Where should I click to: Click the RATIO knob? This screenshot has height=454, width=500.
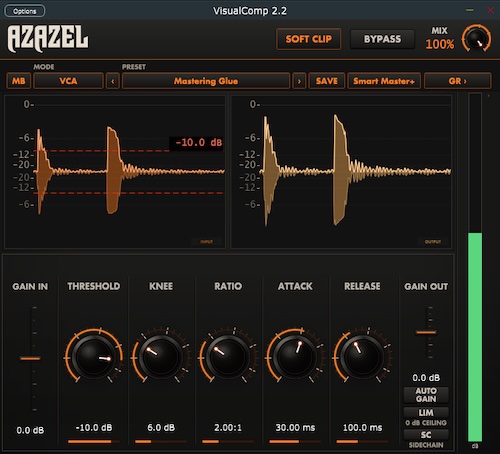click(x=228, y=358)
